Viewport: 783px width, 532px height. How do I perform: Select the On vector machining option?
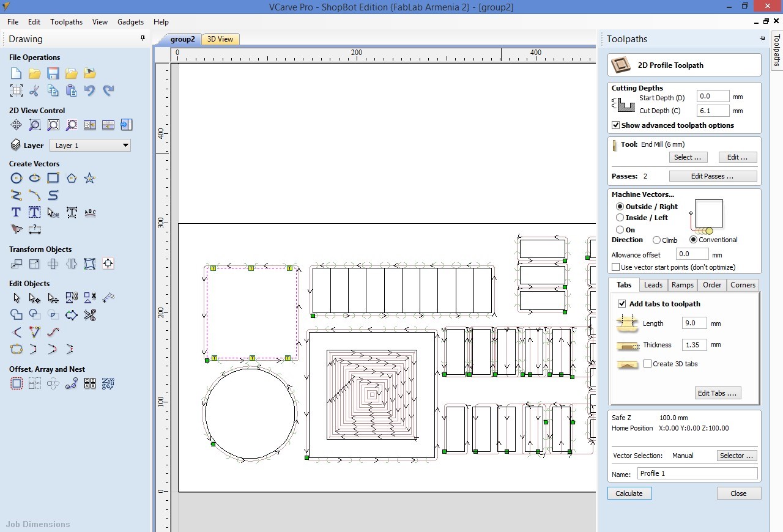coord(620,230)
